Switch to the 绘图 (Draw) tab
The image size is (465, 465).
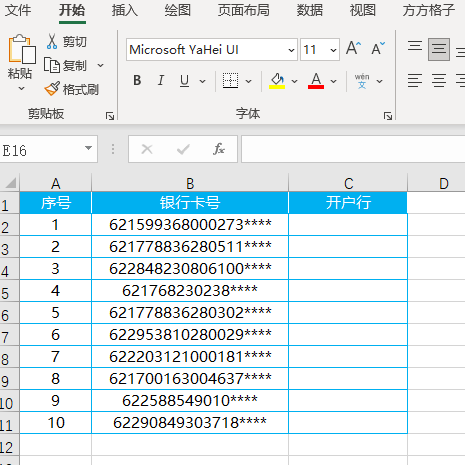pos(178,10)
